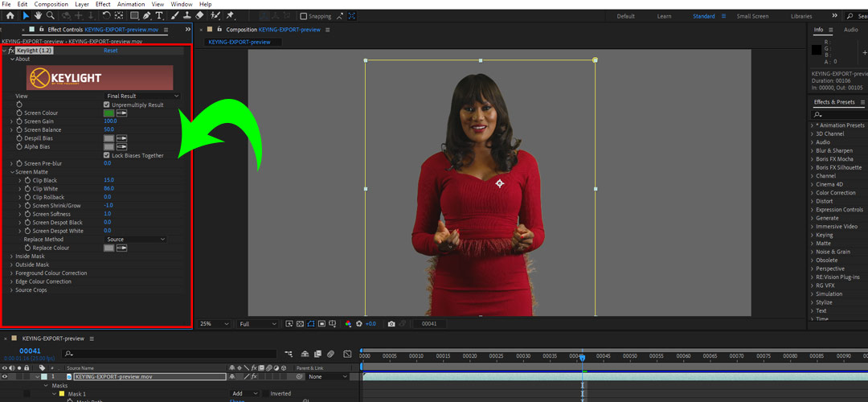
Task: Select the Puppet Pin tool
Action: 230,15
